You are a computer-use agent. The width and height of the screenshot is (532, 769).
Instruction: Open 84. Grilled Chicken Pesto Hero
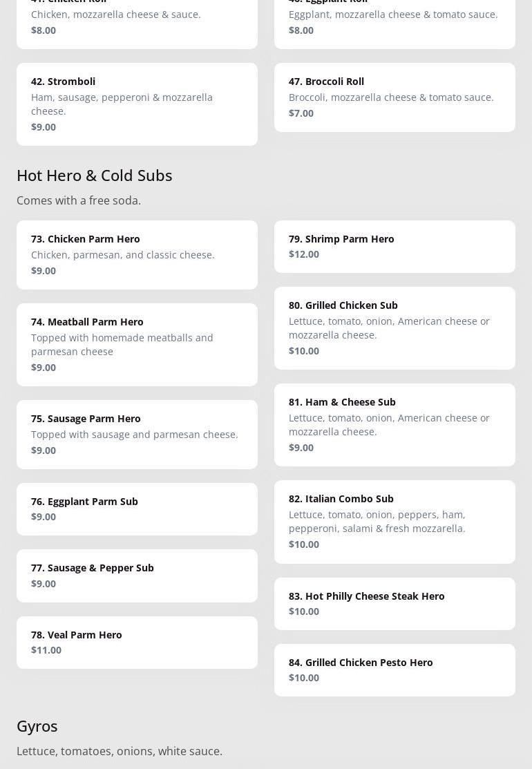(x=395, y=670)
